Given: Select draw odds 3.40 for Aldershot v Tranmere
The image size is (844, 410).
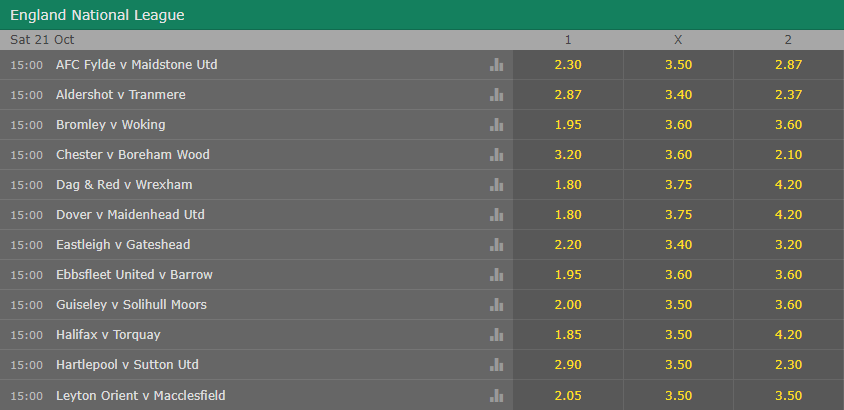Looking at the screenshot, I should point(678,95).
